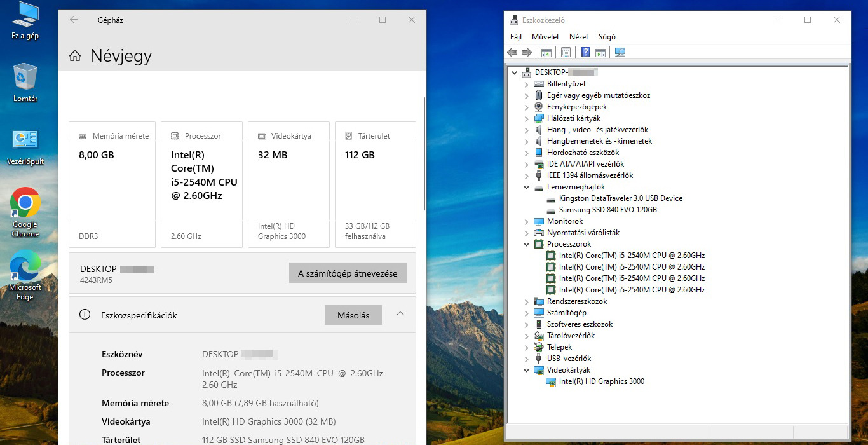Expand the Számítógép node

pyautogui.click(x=526, y=313)
